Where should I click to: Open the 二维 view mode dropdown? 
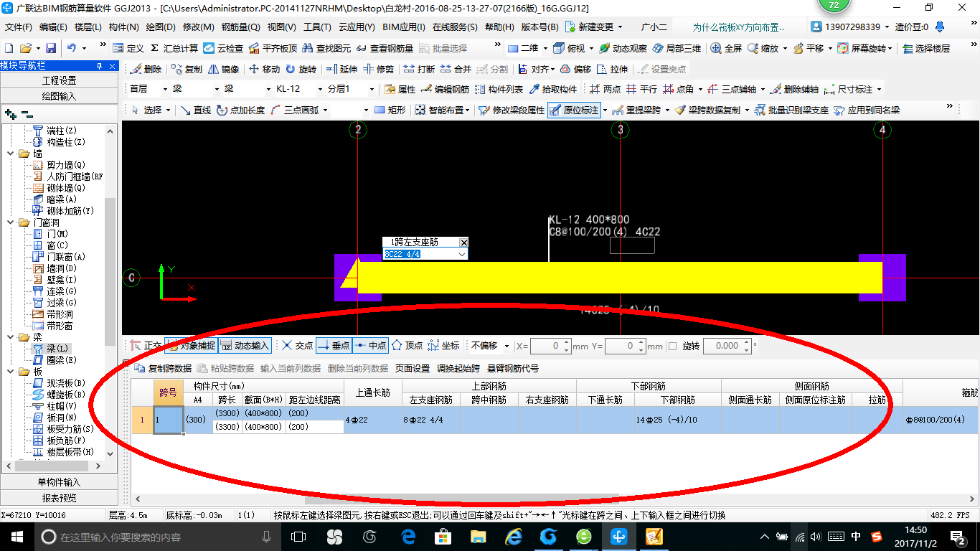pyautogui.click(x=545, y=48)
